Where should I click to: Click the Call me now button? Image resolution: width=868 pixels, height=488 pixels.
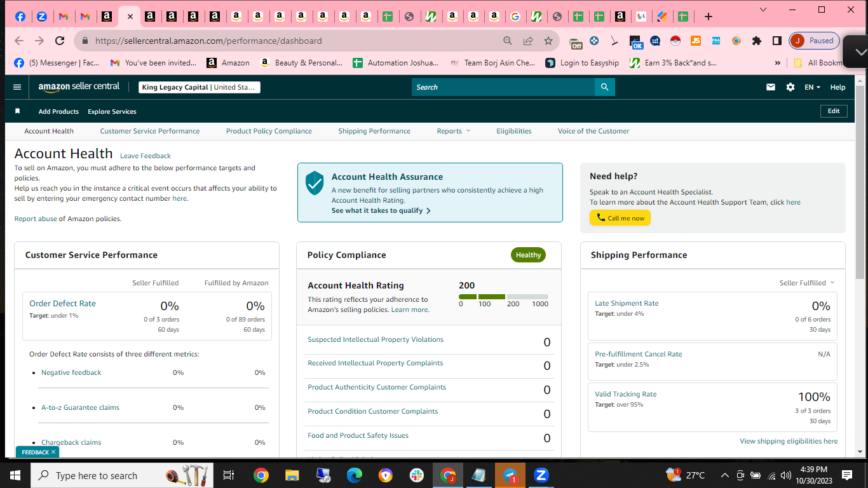pos(620,218)
